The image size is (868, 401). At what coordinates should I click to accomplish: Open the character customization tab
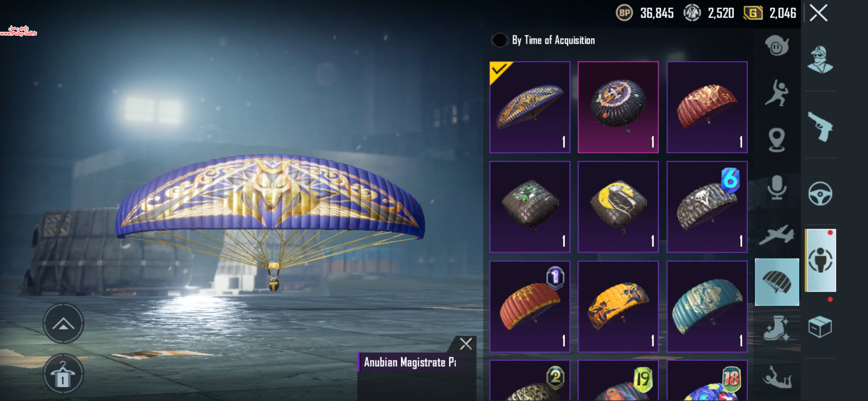click(821, 260)
